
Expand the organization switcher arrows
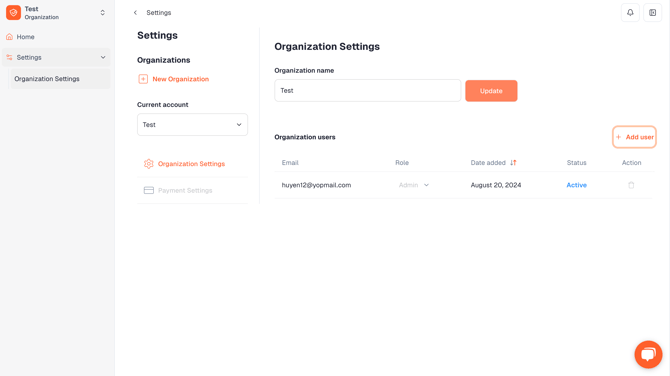click(x=103, y=13)
